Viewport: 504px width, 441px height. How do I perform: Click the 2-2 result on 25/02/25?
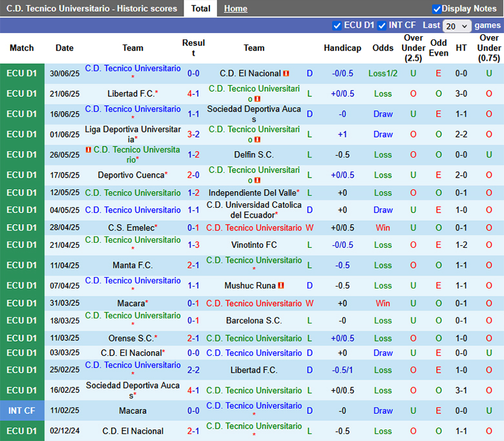pos(193,370)
